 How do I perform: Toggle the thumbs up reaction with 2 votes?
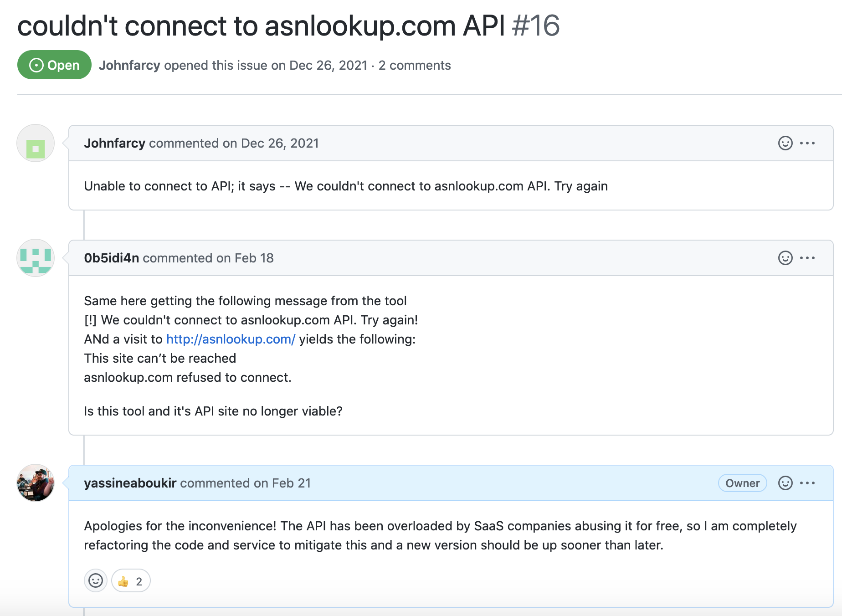click(x=131, y=580)
